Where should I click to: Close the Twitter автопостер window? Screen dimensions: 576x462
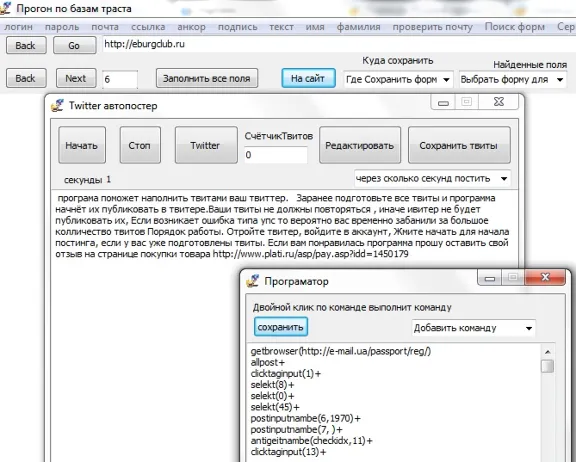click(x=498, y=102)
